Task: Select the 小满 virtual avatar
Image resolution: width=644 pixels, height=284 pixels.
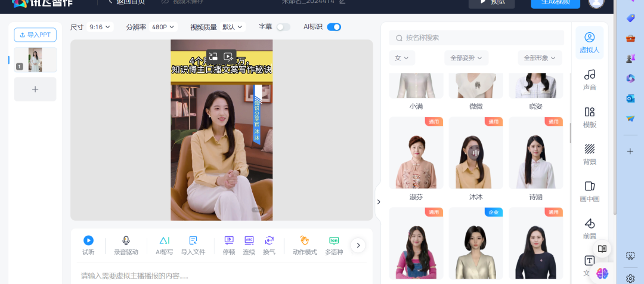Action: click(416, 85)
